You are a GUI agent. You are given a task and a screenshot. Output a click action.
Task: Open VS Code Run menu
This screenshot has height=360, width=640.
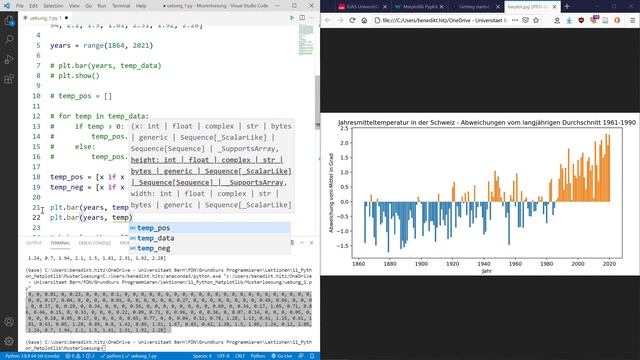[x=102, y=6]
